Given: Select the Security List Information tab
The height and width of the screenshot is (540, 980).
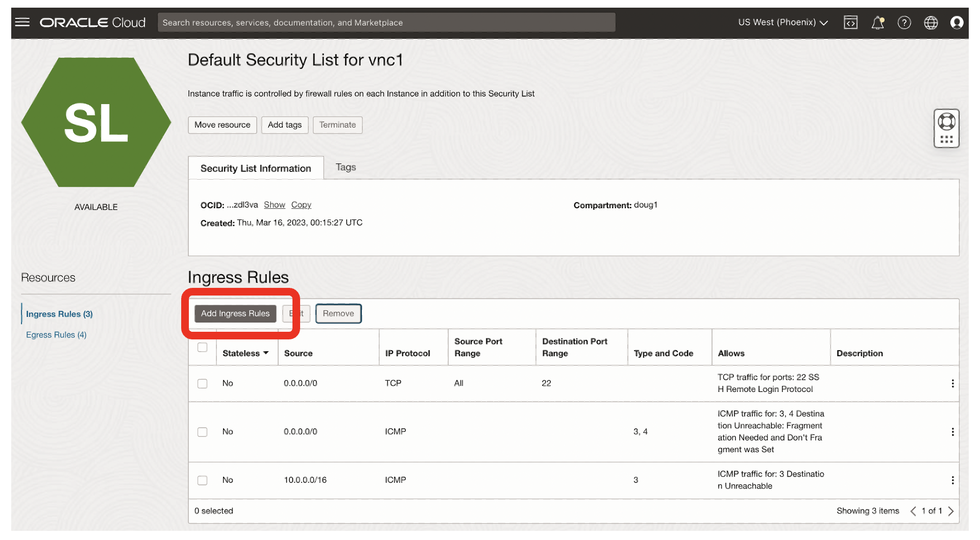Looking at the screenshot, I should pyautogui.click(x=256, y=168).
